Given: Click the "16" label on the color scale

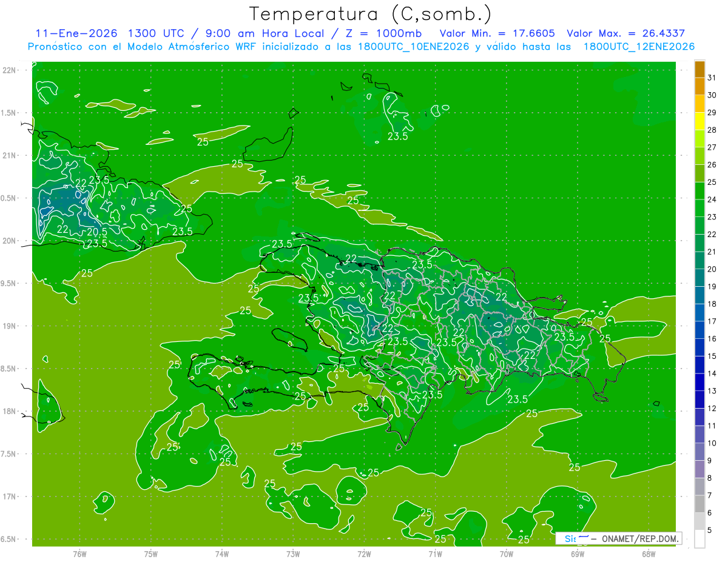Looking at the screenshot, I should coord(712,339).
